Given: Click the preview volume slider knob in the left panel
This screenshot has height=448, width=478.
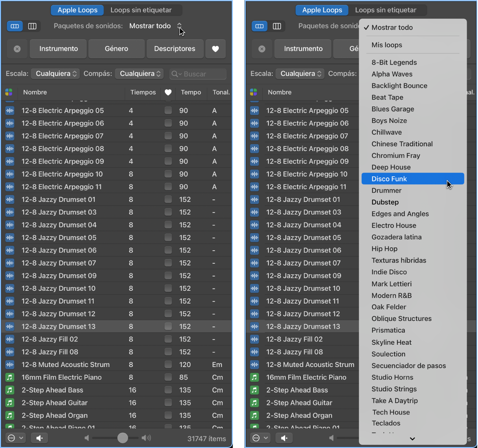Looking at the screenshot, I should point(123,438).
